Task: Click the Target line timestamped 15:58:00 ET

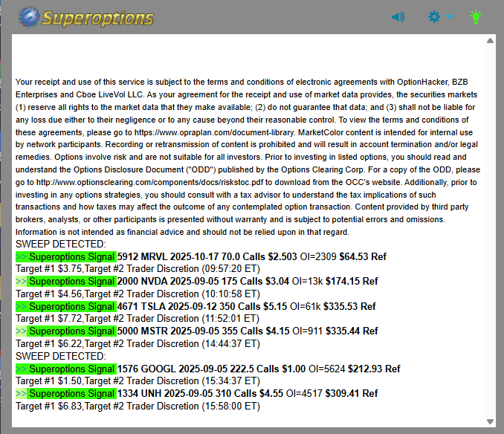Action: click(x=138, y=406)
